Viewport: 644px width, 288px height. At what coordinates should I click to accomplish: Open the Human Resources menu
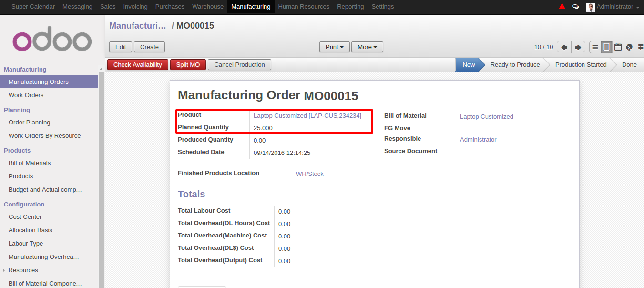[304, 7]
